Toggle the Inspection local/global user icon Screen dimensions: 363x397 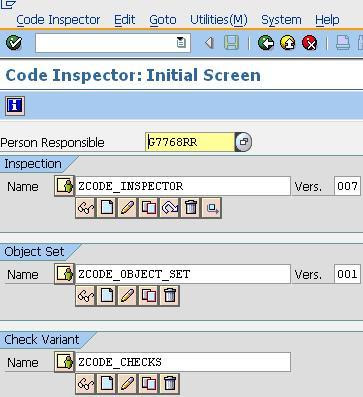[64, 186]
